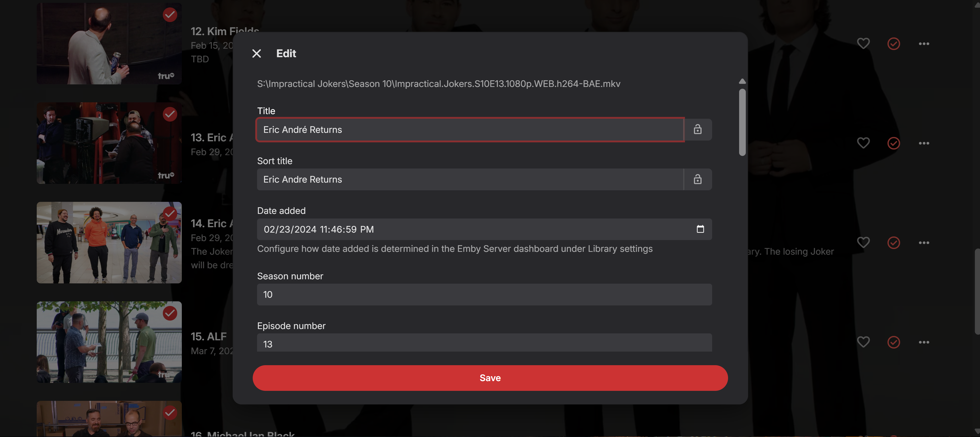The width and height of the screenshot is (980, 437).
Task: Click heart icon on episode 13 row
Action: tap(863, 143)
